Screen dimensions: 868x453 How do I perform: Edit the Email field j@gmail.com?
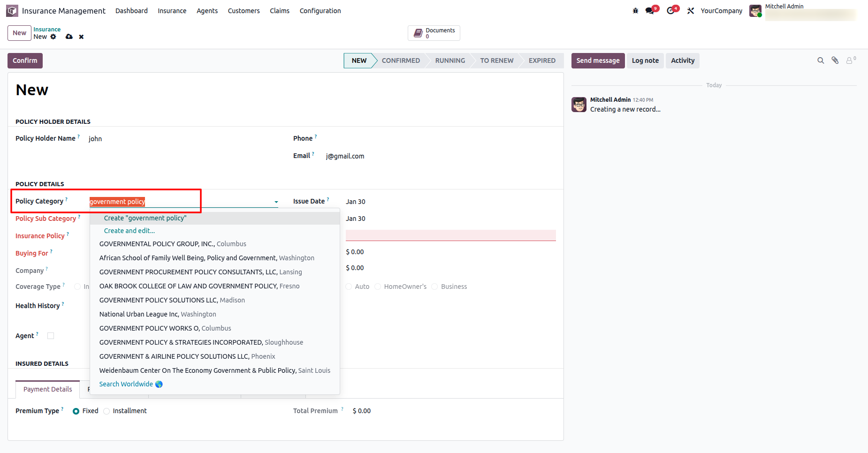point(441,156)
